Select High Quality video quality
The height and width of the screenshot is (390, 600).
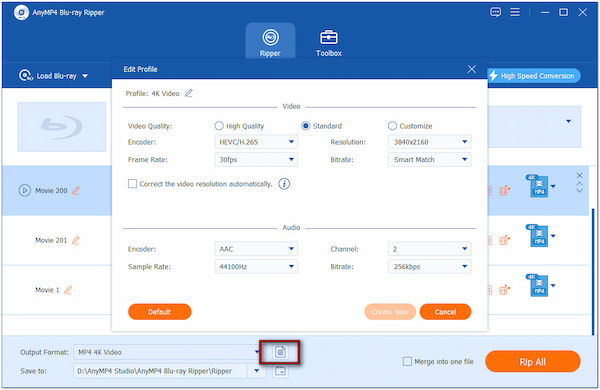(219, 126)
